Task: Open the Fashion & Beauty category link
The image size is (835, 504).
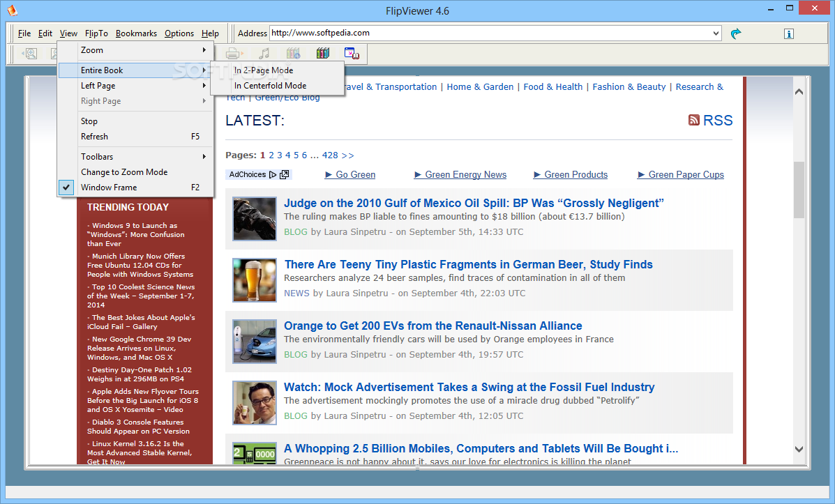Action: click(x=629, y=86)
